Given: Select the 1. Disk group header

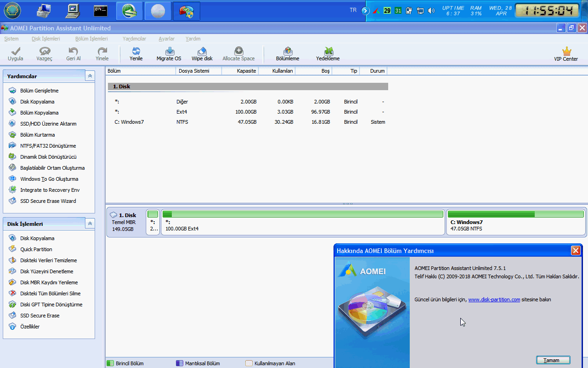Looking at the screenshot, I should pyautogui.click(x=248, y=86).
